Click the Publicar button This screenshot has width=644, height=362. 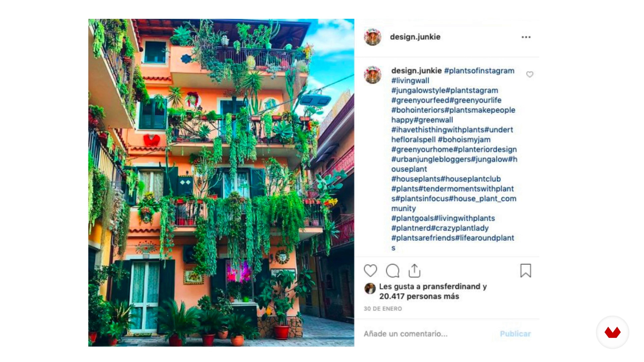click(x=515, y=334)
